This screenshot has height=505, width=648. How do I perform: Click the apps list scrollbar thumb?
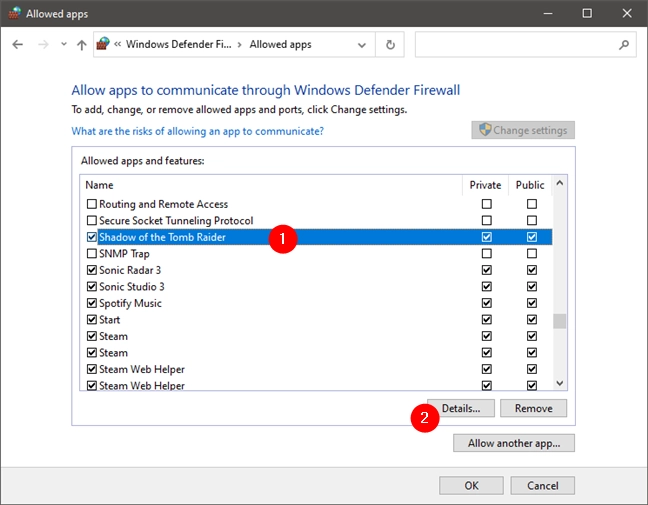point(560,321)
